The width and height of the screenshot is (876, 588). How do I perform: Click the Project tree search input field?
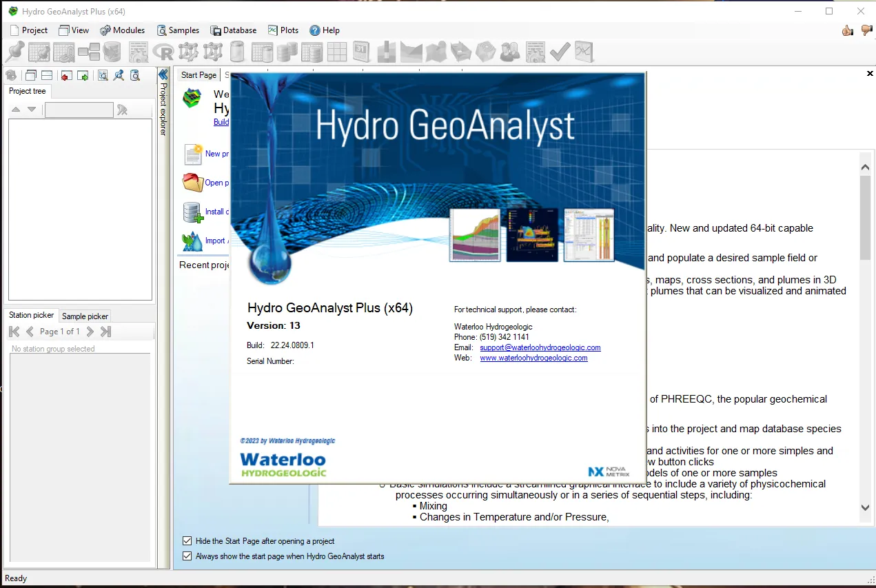point(79,110)
